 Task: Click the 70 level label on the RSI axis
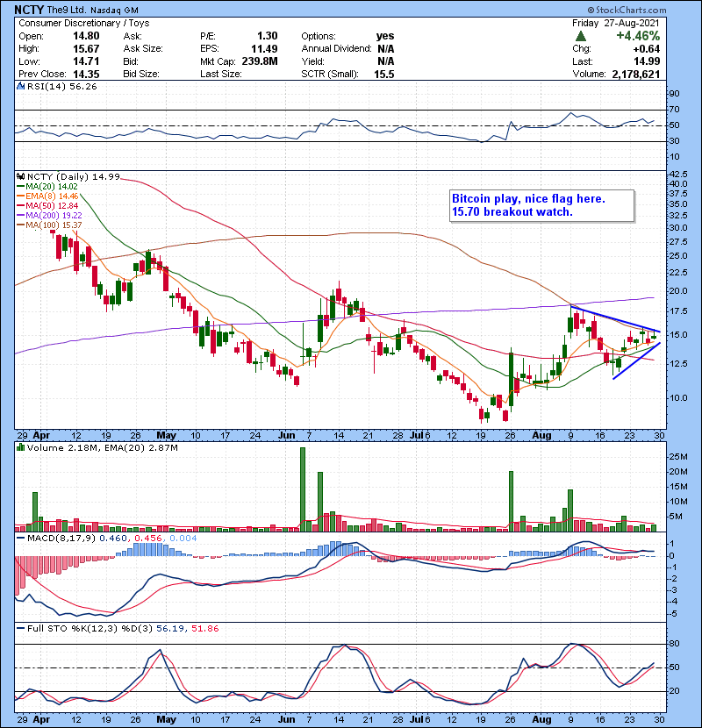675,110
